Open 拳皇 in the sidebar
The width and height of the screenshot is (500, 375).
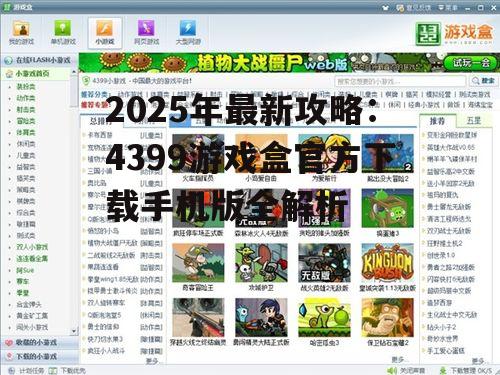click(23, 293)
